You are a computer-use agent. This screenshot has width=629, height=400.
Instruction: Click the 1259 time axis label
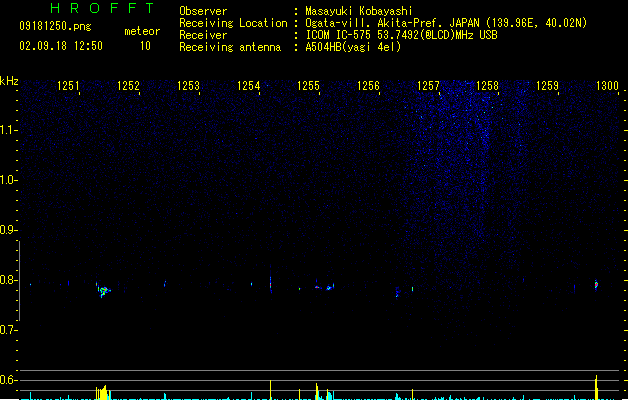(548, 86)
